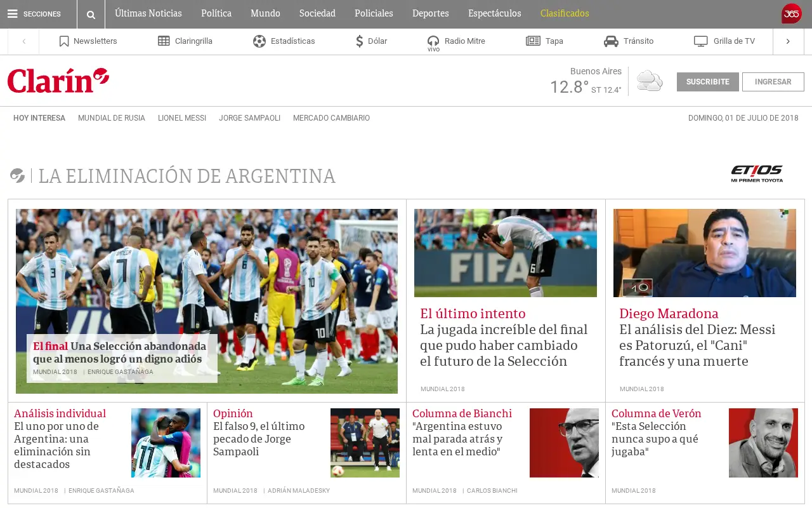The image size is (812, 508).
Task: Open Deportes in top navigation
Action: click(x=431, y=13)
